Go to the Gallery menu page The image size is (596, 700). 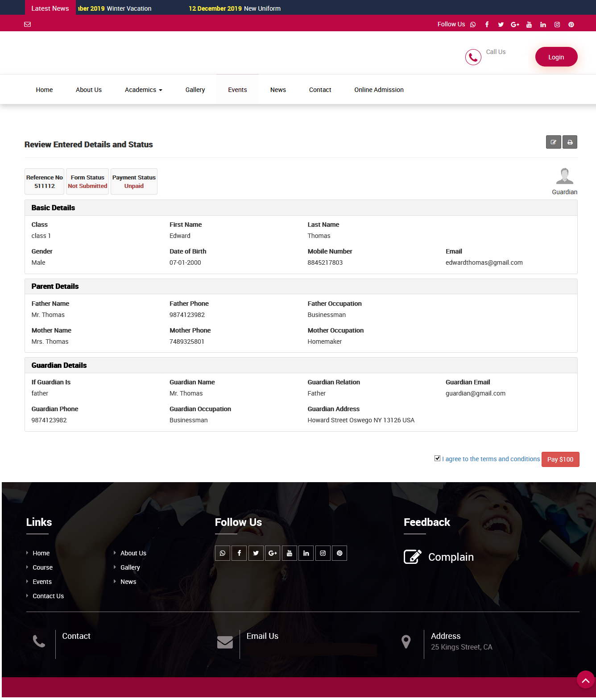(x=195, y=90)
